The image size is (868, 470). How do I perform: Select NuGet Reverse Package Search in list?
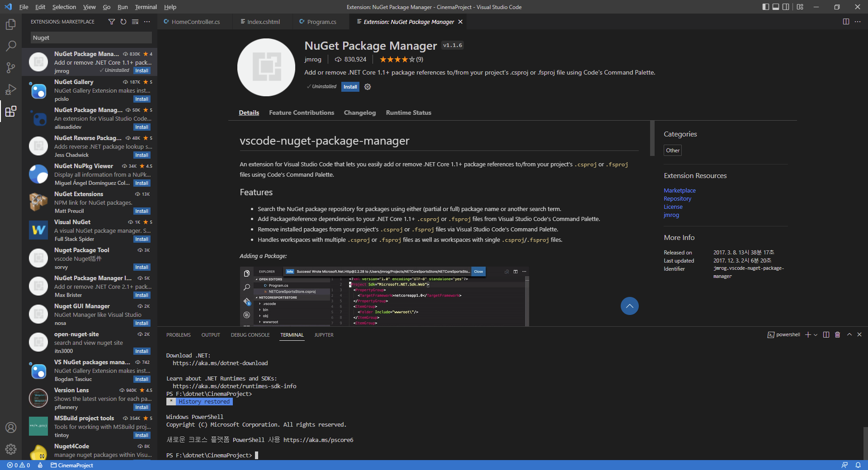[90, 146]
